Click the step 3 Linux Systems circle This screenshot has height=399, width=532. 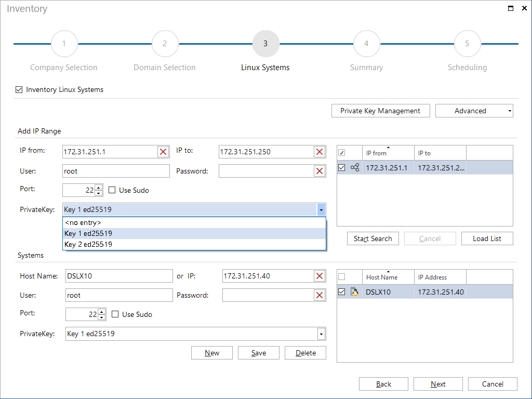tap(265, 44)
